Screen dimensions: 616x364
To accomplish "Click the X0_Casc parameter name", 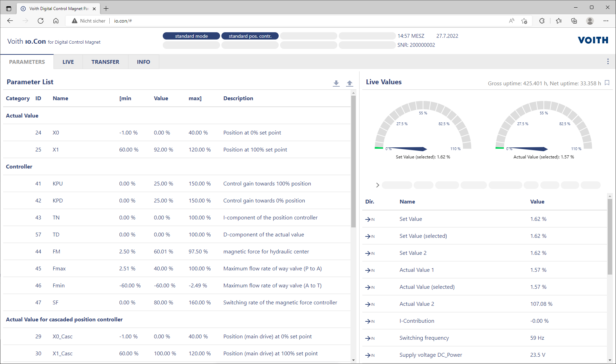I will (x=62, y=337).
